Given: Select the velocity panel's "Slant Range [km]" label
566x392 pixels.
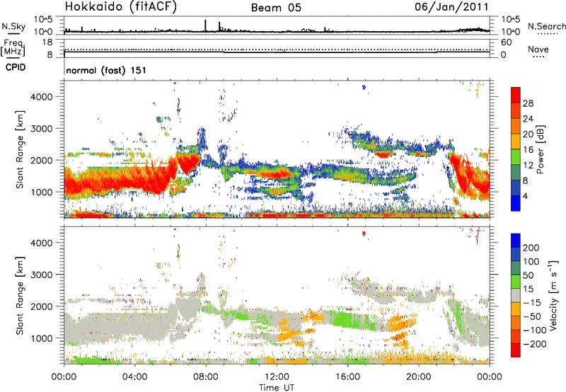Looking at the screenshot, I should (x=20, y=296).
